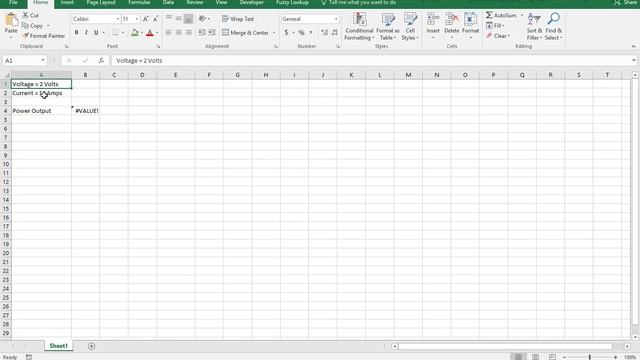The height and width of the screenshot is (360, 640).
Task: Click the Top Align icon
Action: (x=169, y=18)
